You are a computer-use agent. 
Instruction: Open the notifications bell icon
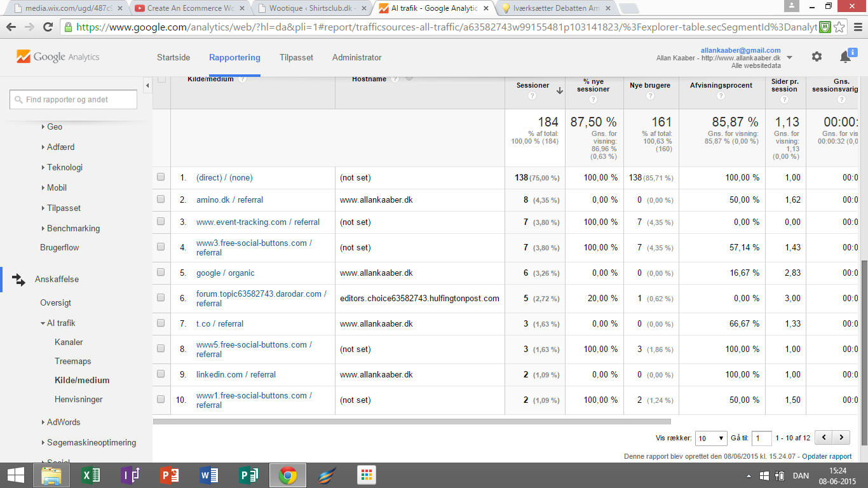[x=845, y=57]
